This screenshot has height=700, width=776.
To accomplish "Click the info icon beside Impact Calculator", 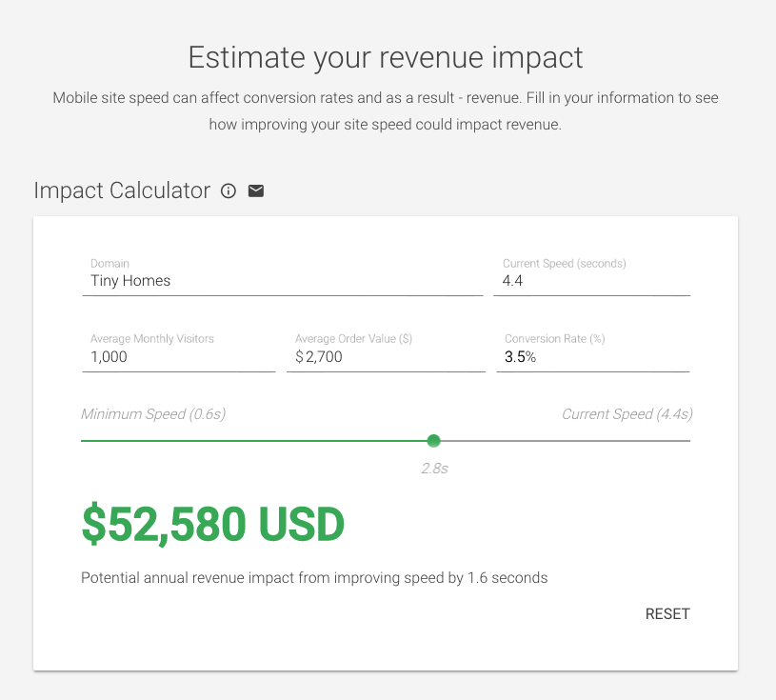I will point(229,191).
